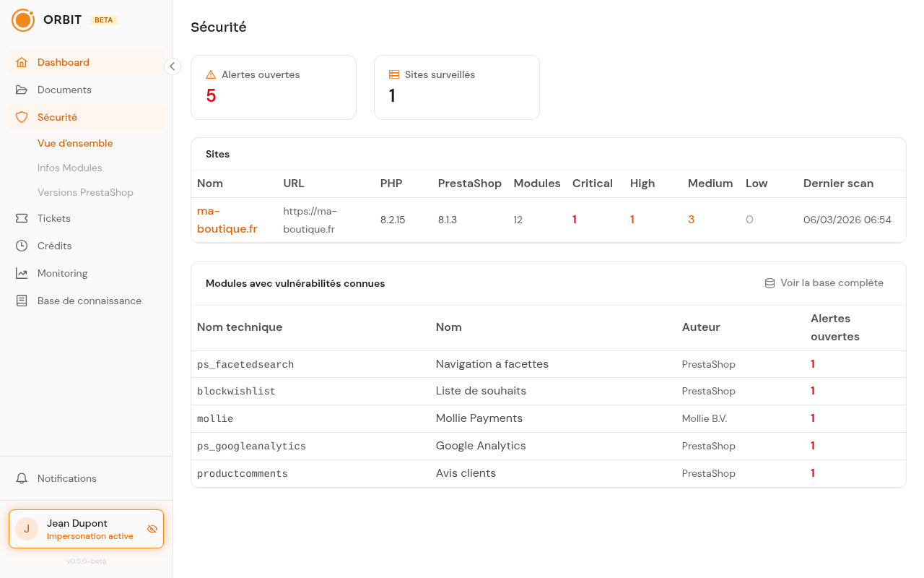
Task: Click the Documents folder icon
Action: coord(22,90)
